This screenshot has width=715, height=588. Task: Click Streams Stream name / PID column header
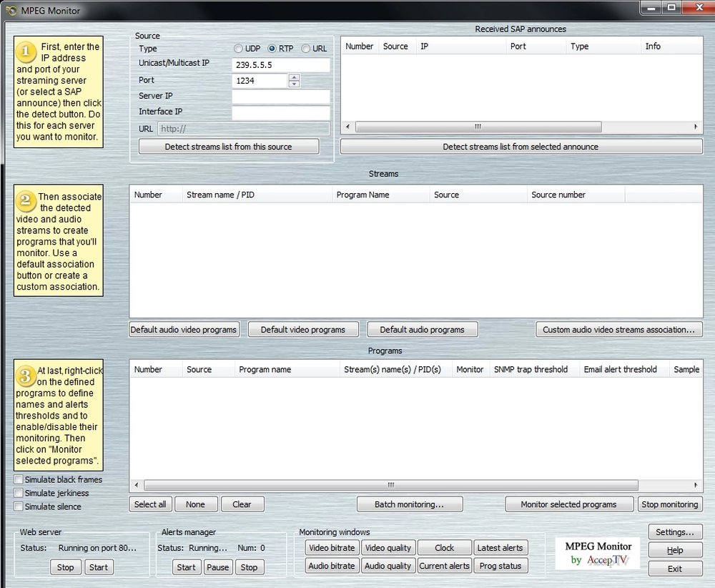click(x=257, y=195)
